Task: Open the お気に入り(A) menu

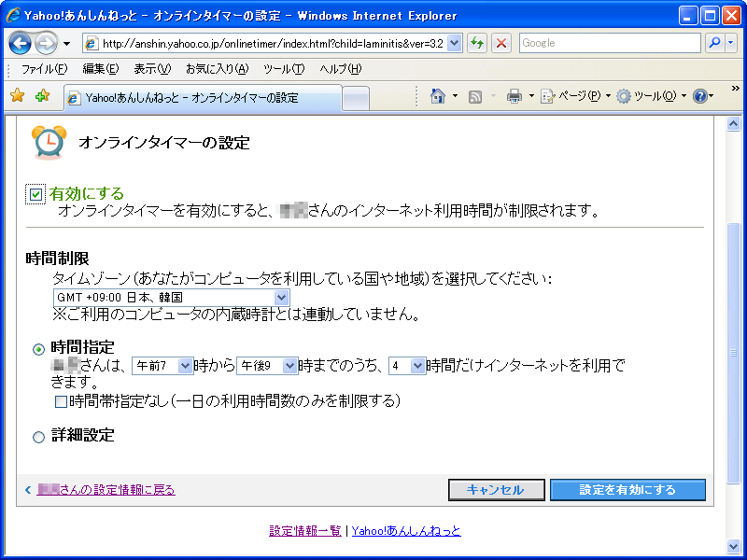Action: (x=218, y=69)
